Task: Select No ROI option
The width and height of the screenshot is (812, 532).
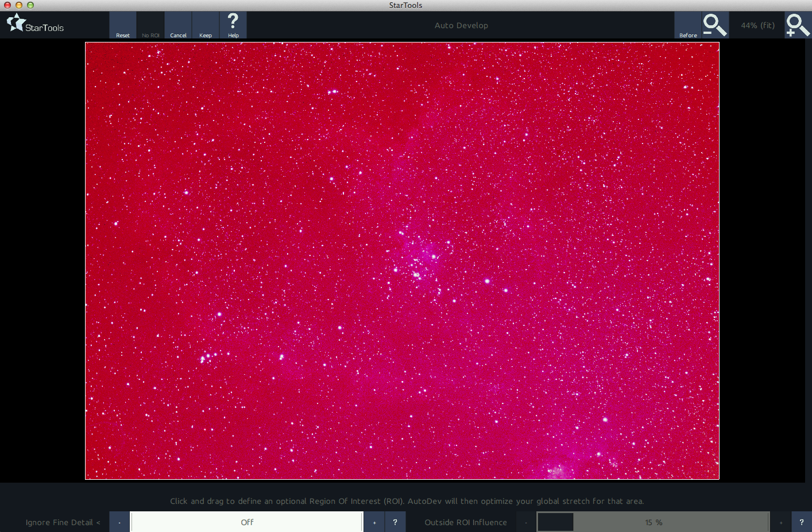Action: click(150, 25)
